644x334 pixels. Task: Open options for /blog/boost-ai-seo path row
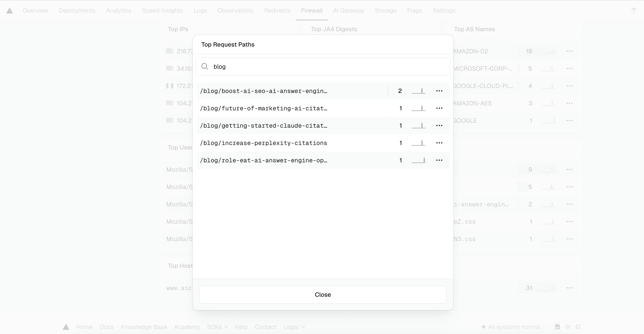(x=439, y=91)
